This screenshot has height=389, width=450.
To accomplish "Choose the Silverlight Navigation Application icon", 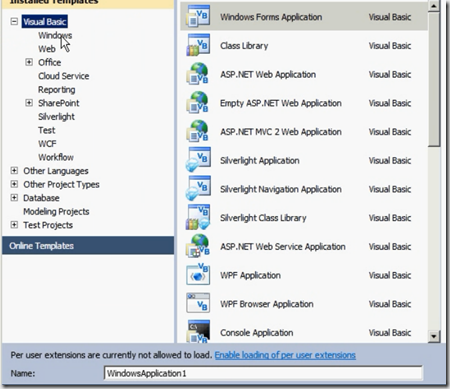I will pos(198,188).
